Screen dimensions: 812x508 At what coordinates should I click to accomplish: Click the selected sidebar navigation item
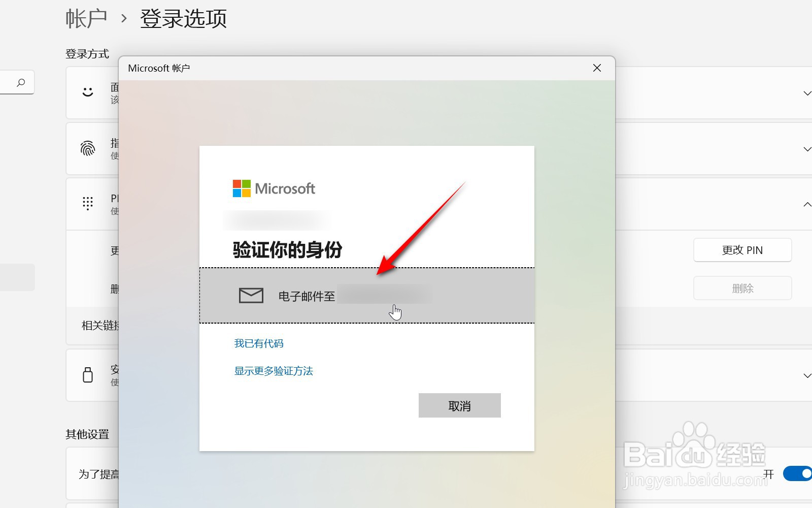pos(17,277)
